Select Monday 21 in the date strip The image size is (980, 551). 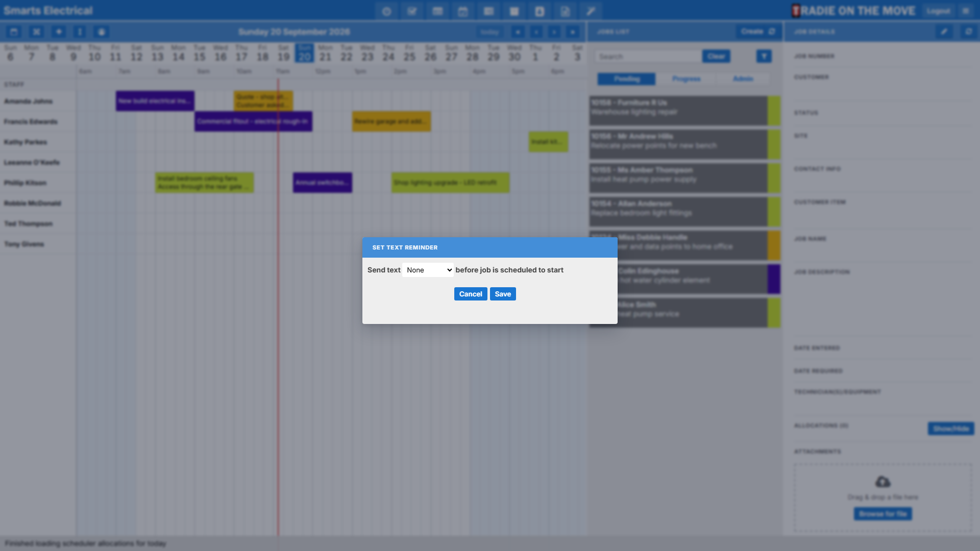point(325,53)
